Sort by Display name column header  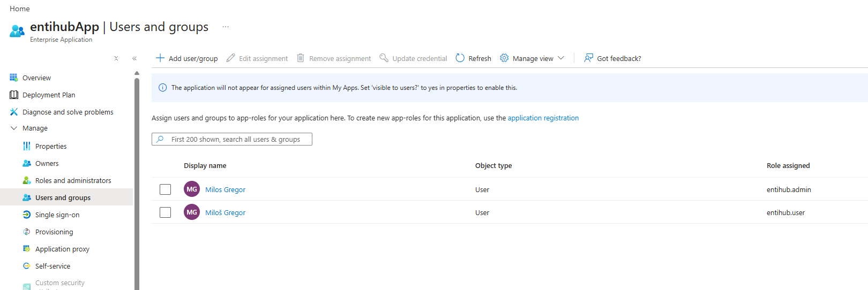click(x=205, y=165)
